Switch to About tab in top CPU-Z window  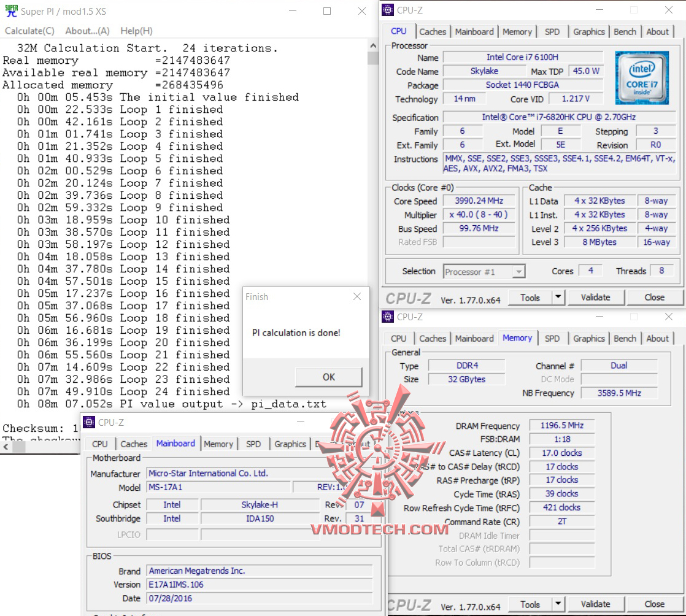point(657,31)
